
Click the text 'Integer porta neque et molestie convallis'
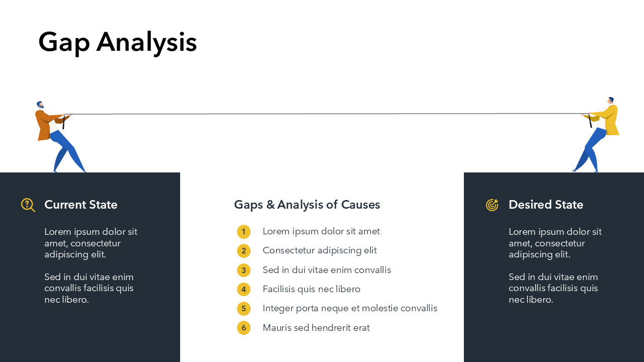[x=350, y=308]
